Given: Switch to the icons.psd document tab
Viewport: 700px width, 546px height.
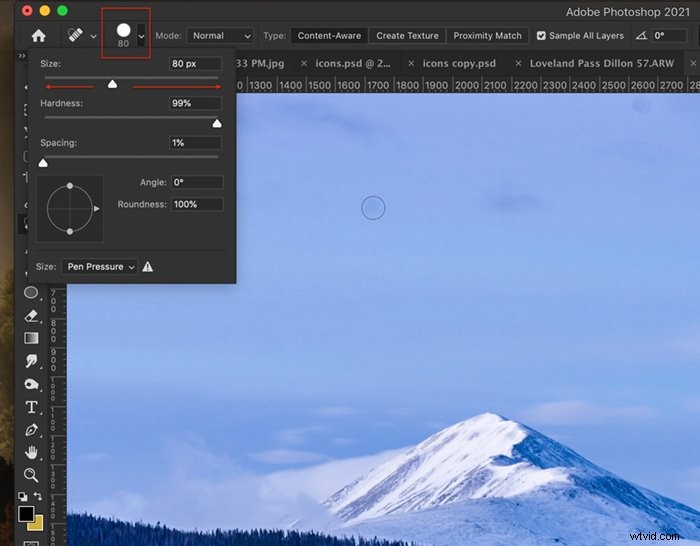Looking at the screenshot, I should (353, 63).
